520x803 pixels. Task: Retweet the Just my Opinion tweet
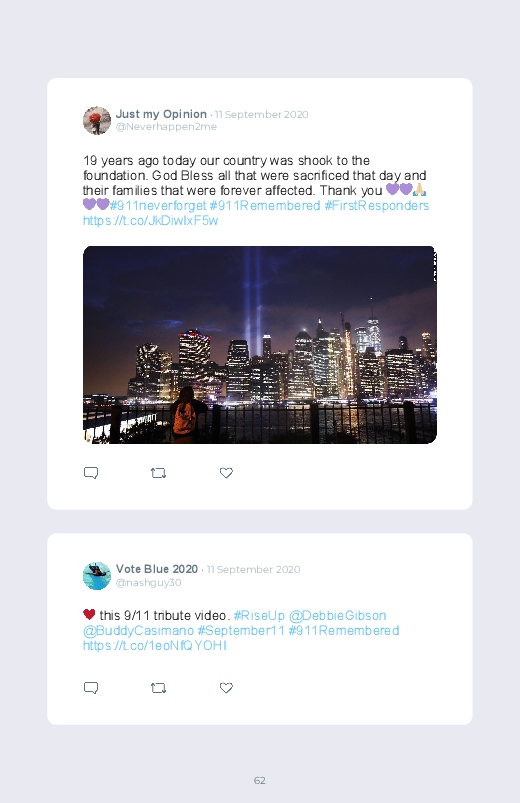pyautogui.click(x=158, y=473)
